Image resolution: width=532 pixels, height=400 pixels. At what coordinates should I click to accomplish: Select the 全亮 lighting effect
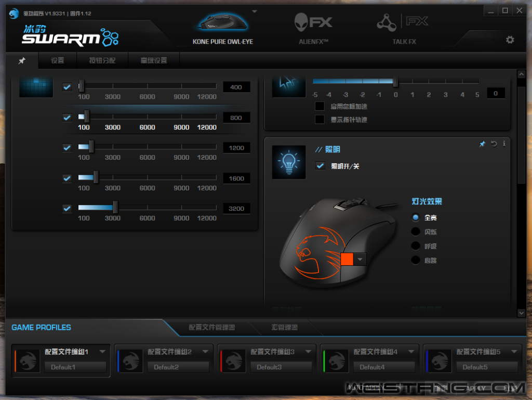(x=416, y=217)
